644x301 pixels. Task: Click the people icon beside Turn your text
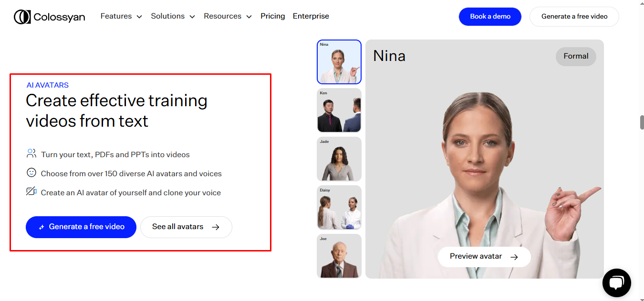[31, 153]
